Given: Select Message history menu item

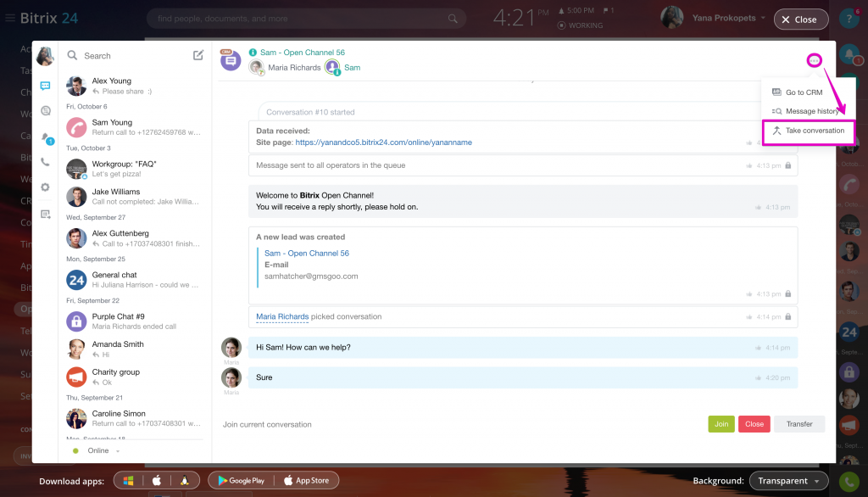Looking at the screenshot, I should 805,111.
